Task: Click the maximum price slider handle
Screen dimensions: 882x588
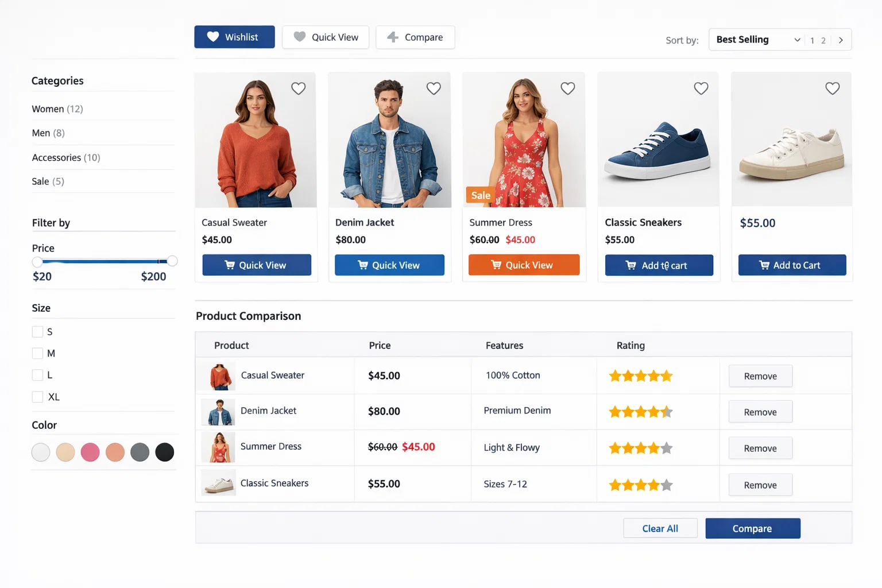Action: [172, 261]
